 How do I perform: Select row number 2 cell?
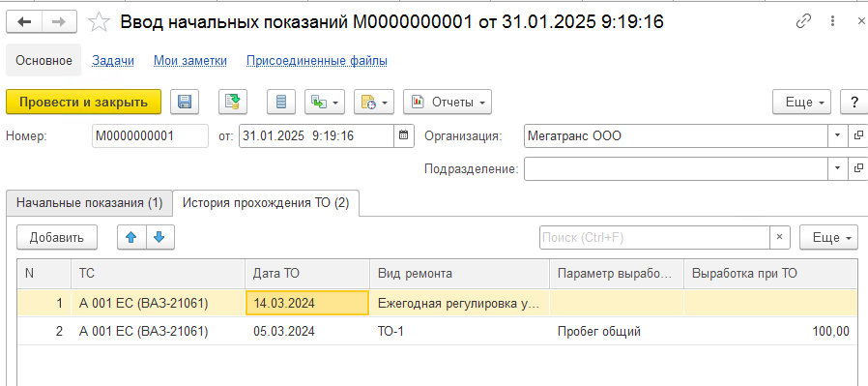44,332
